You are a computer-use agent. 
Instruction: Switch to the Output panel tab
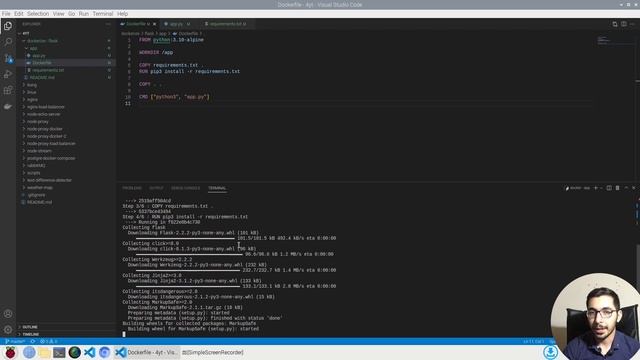click(x=156, y=188)
